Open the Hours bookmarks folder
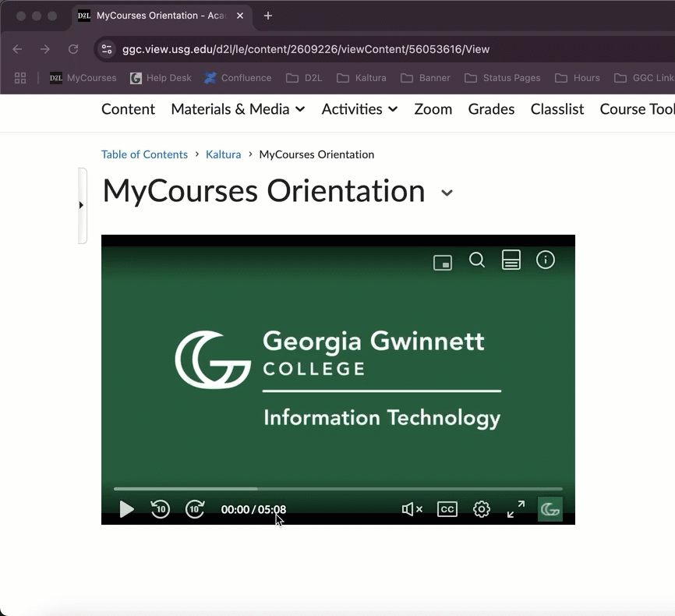675x616 pixels. 578,78
